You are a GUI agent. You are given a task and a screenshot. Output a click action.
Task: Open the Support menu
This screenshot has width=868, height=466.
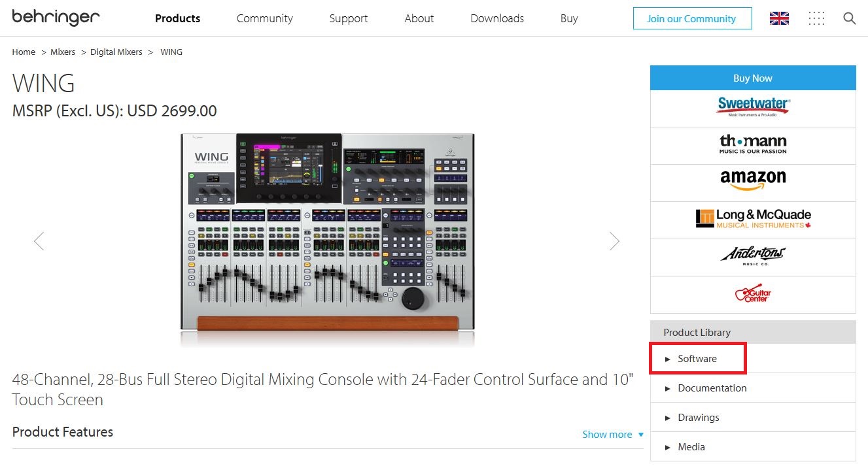point(349,18)
